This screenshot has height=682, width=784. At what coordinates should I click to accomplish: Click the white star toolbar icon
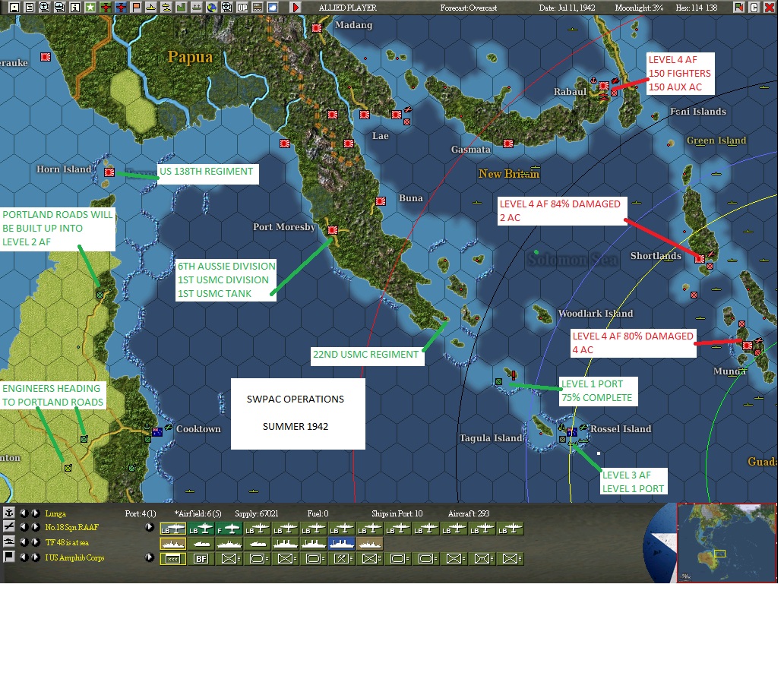click(x=90, y=8)
